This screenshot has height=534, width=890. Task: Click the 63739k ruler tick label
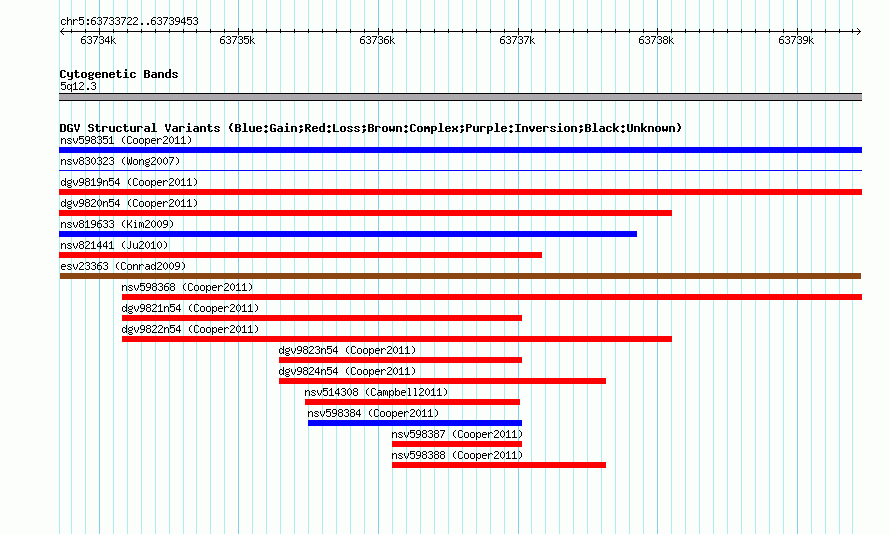click(x=796, y=40)
